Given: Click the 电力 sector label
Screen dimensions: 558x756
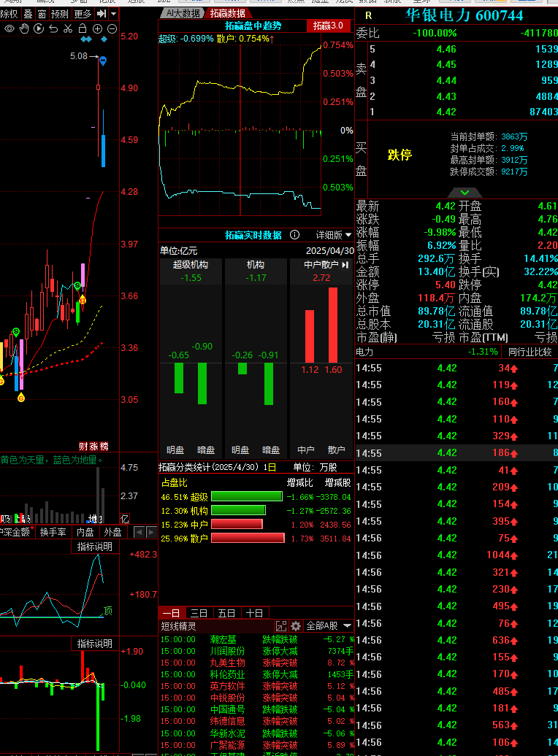Looking at the screenshot, I should click(364, 352).
